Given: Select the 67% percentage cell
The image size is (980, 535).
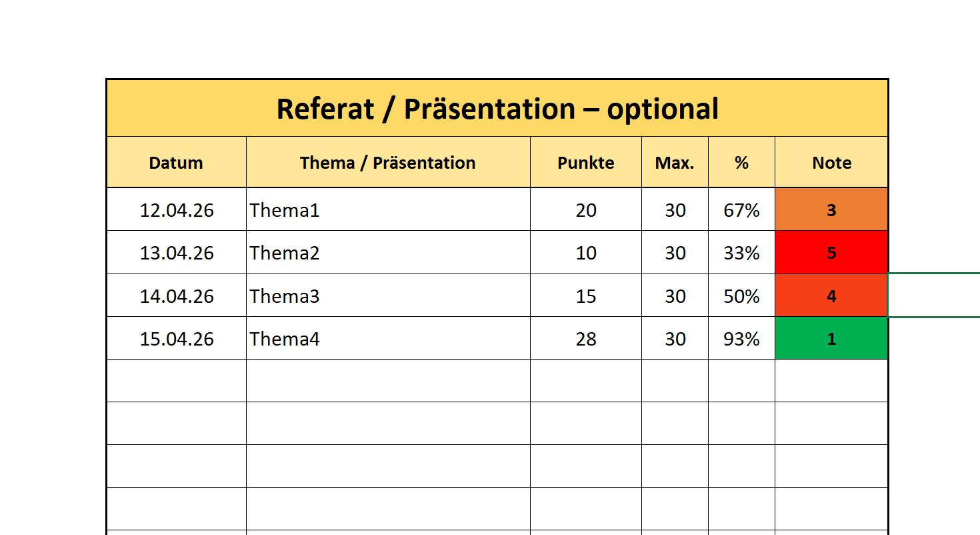Looking at the screenshot, I should click(741, 209).
